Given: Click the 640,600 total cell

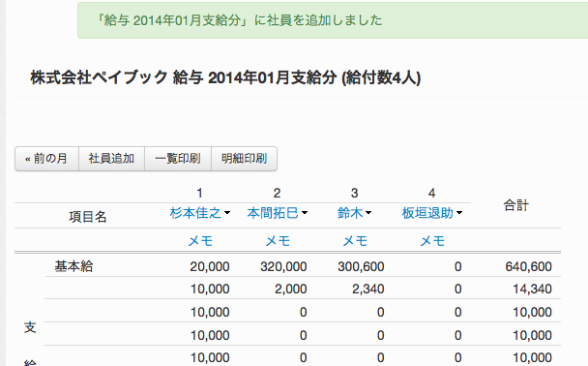Looking at the screenshot, I should 528,266.
